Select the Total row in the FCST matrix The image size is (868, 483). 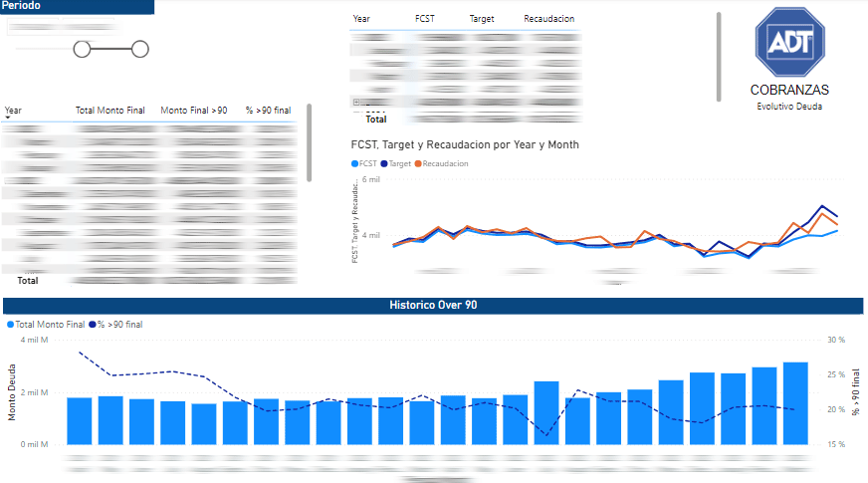[x=466, y=119]
